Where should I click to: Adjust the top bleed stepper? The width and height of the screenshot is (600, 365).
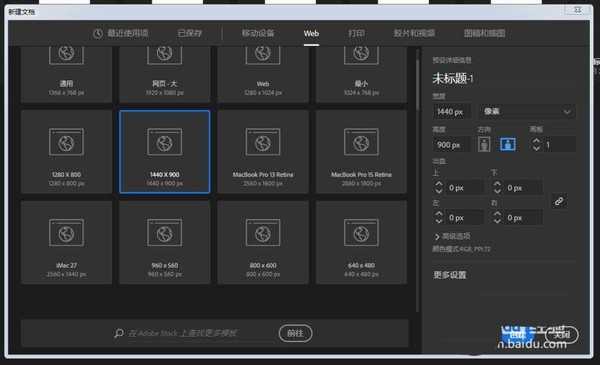[x=439, y=187]
